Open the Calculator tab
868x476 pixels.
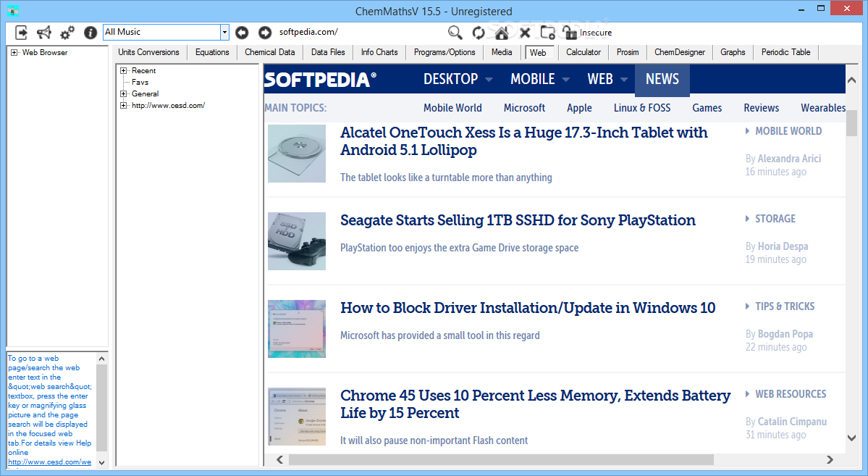(x=583, y=52)
